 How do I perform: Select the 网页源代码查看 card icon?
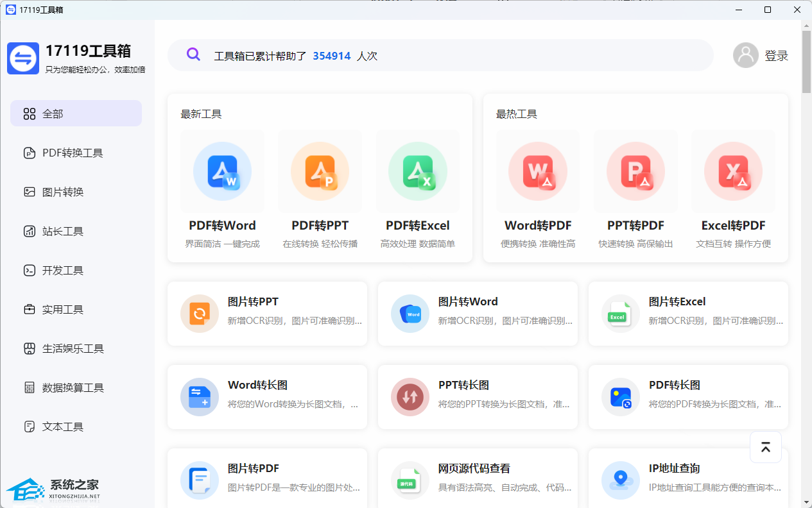410,480
